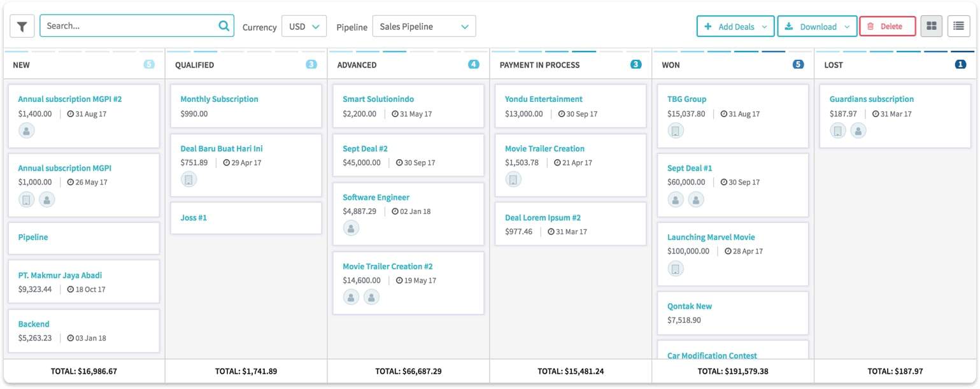The image size is (980, 389).
Task: Click company icon on Guardians subscription card
Action: [838, 131]
